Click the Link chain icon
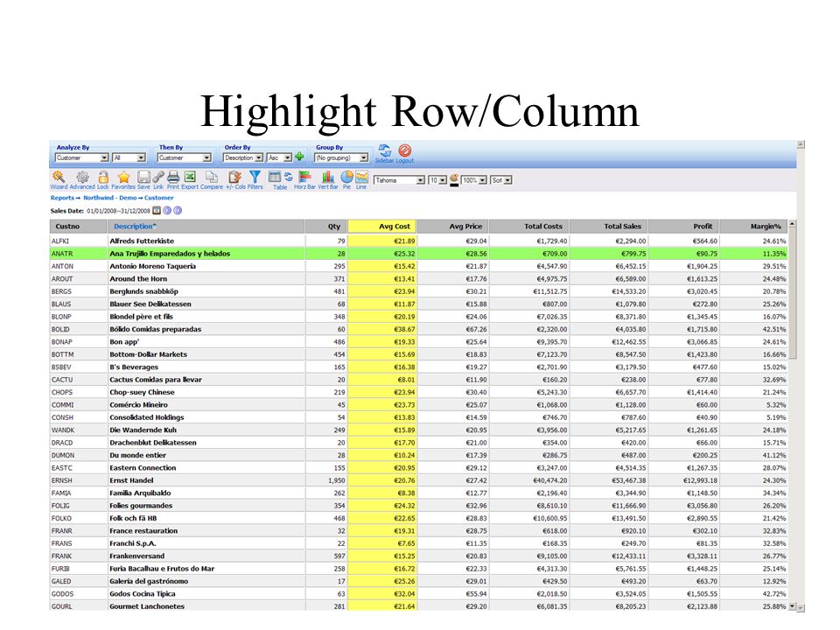 [x=158, y=178]
